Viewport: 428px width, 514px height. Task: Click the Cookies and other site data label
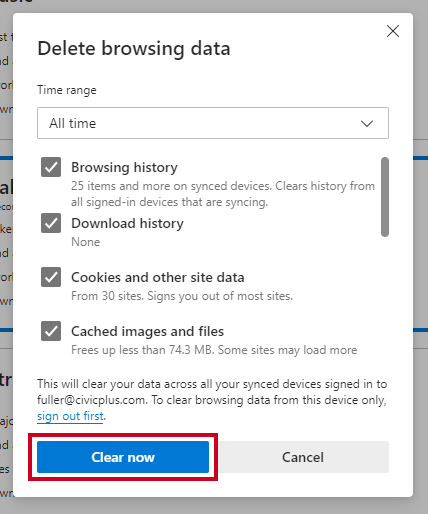pos(158,277)
